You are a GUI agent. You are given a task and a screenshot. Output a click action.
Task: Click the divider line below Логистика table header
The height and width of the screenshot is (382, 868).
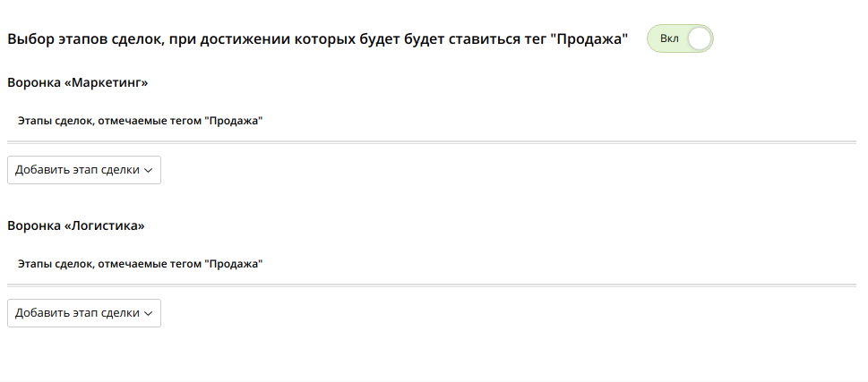pyautogui.click(x=432, y=284)
